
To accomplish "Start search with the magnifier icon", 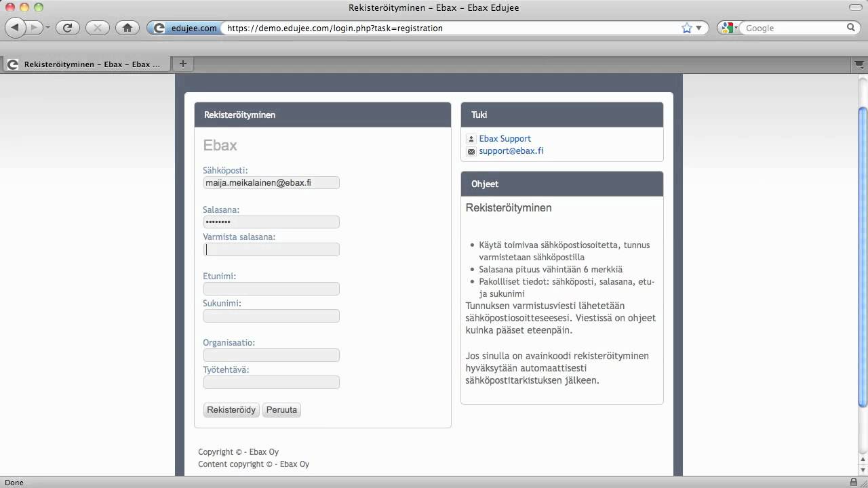I will point(851,28).
